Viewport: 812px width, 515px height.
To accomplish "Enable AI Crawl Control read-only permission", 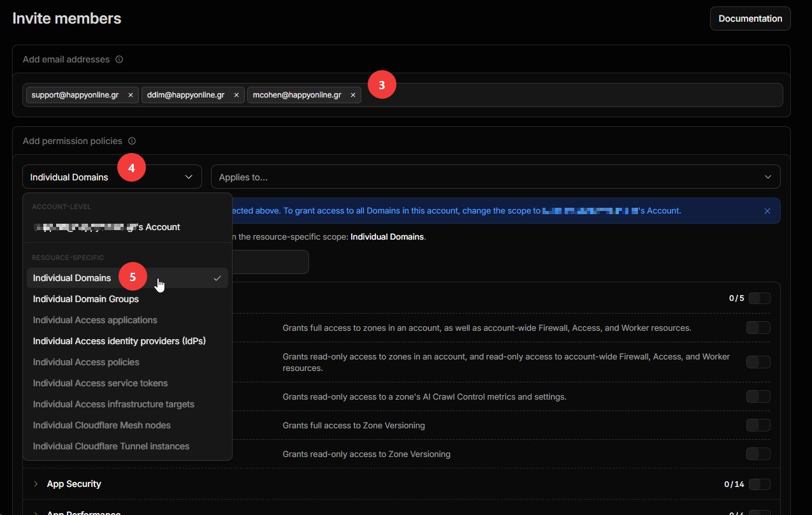I will point(758,396).
